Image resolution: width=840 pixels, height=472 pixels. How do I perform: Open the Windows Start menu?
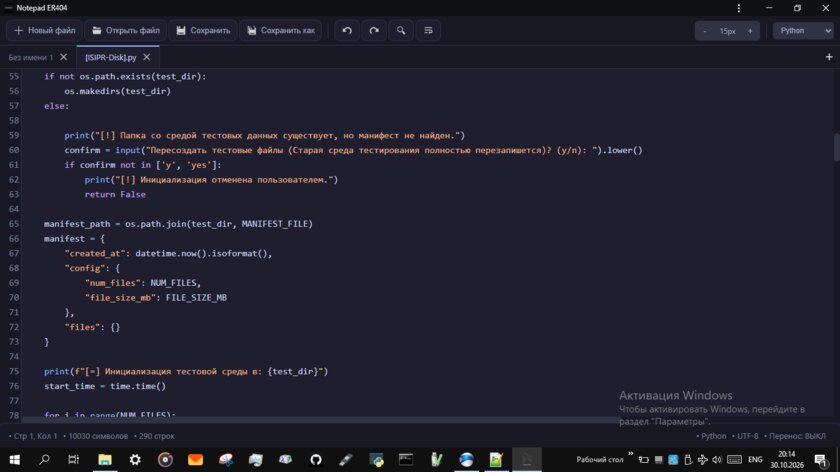click(x=14, y=460)
